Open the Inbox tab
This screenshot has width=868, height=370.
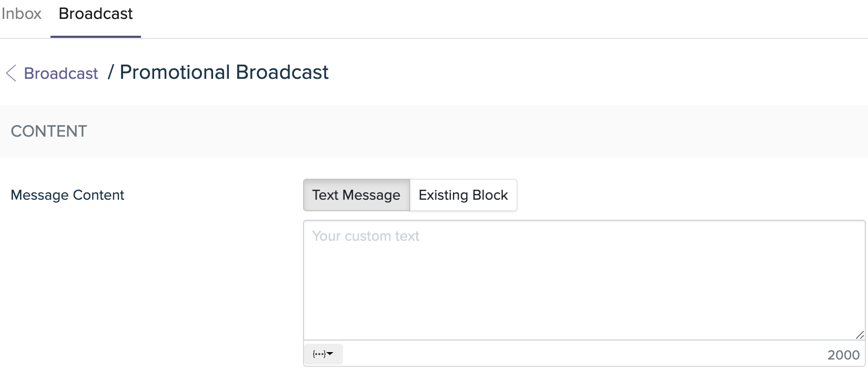[x=22, y=14]
